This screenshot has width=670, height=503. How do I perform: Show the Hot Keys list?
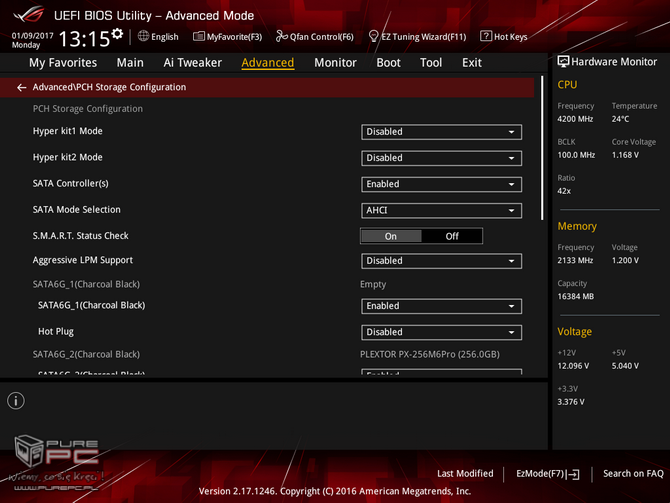(504, 37)
